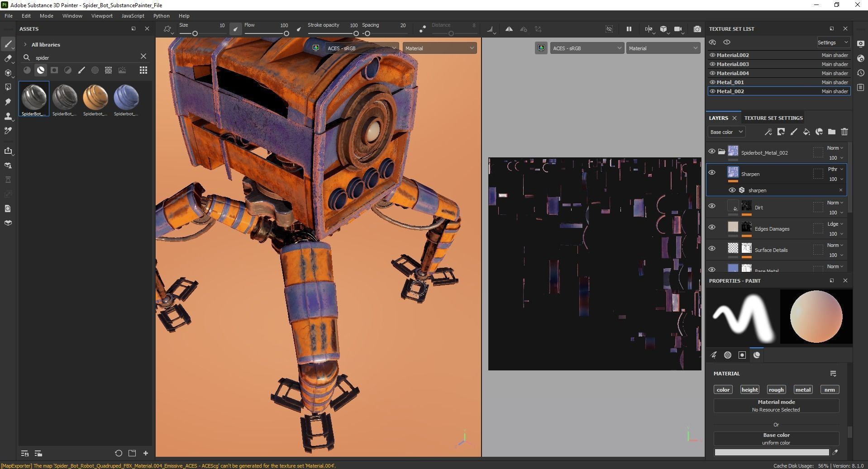Open the Python menu
The height and width of the screenshot is (469, 868).
point(161,16)
